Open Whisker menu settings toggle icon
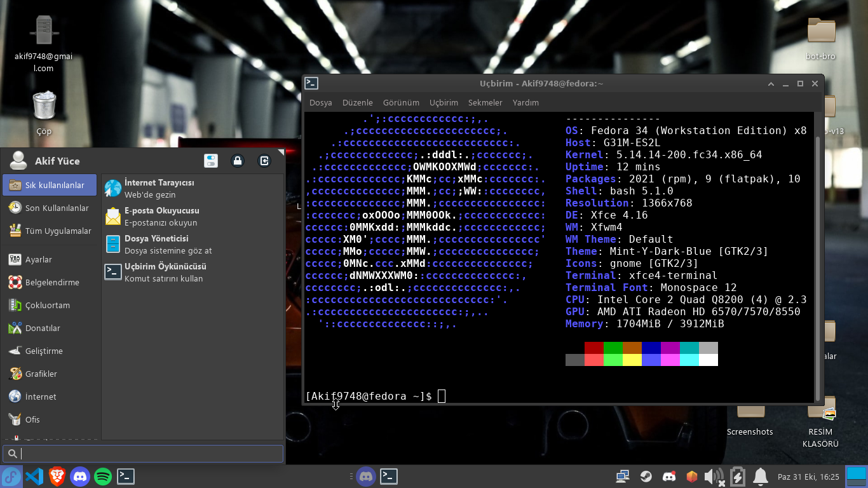Screen dimensions: 868x488 click(211, 161)
